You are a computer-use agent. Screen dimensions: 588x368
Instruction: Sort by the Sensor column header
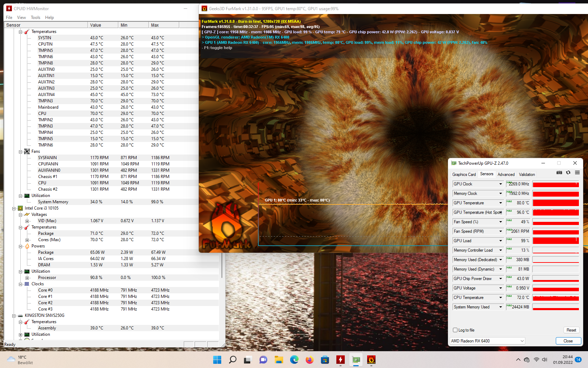tap(45, 25)
